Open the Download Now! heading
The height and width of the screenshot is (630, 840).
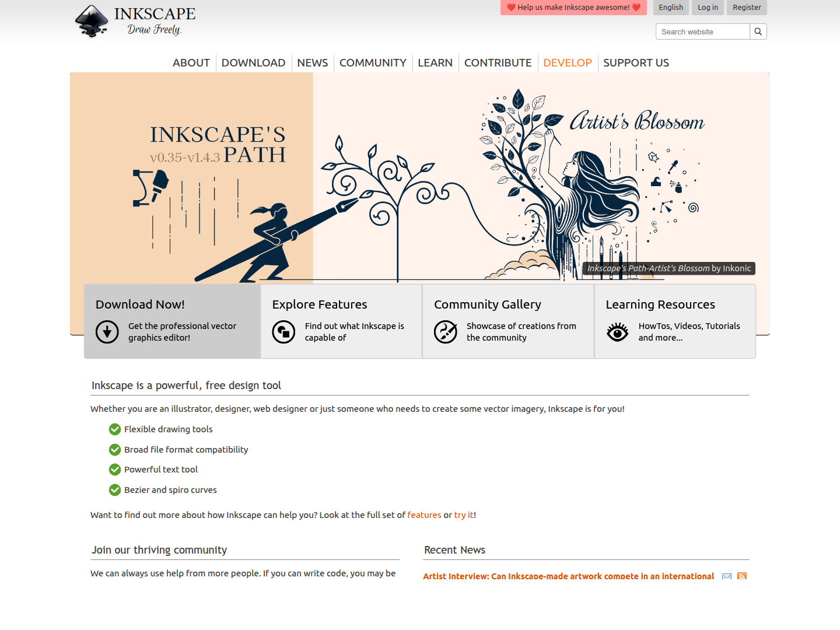140,304
